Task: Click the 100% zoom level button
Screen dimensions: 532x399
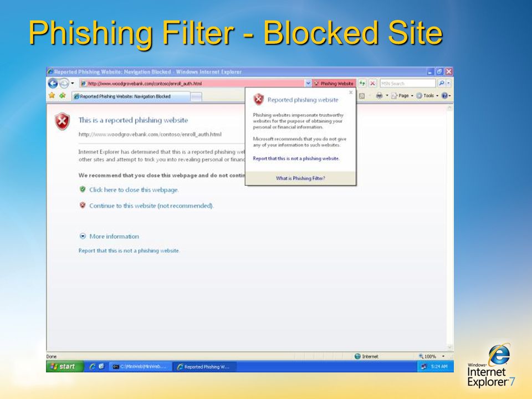Action: 427,356
